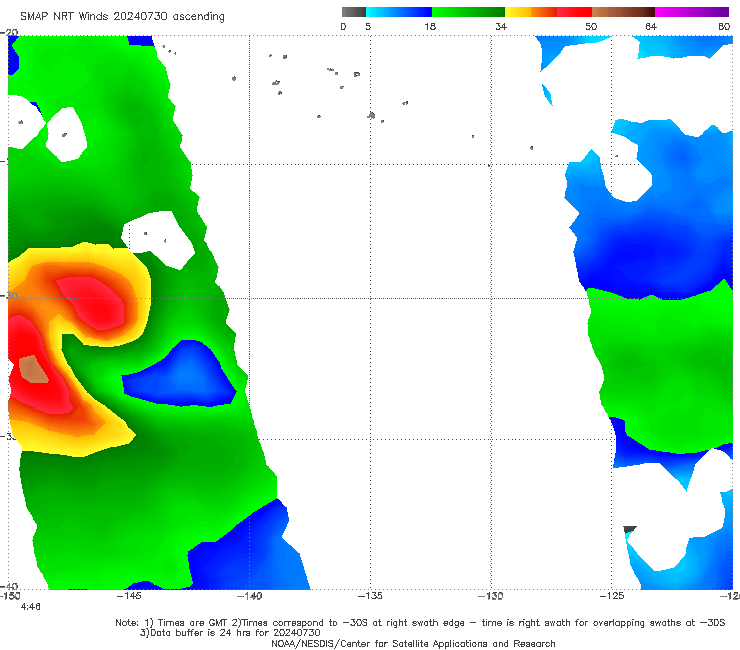This screenshot has width=740, height=650.
Task: Select the swath time label '4:46'
Action: click(30, 607)
